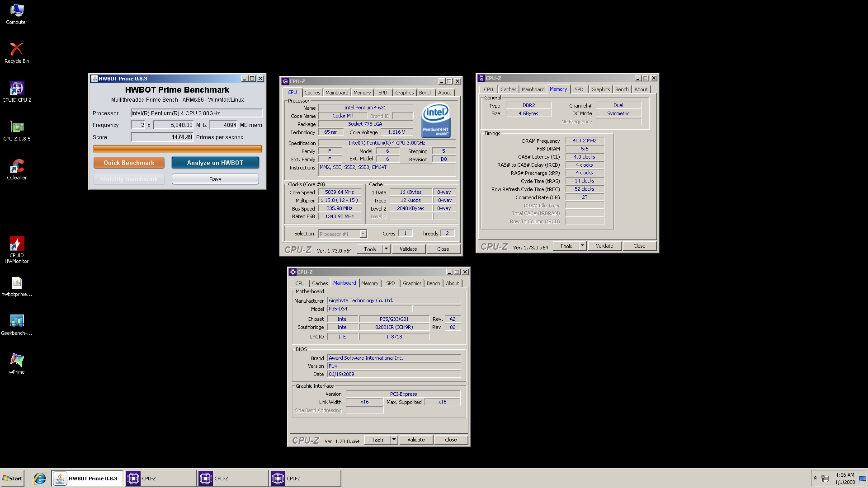Open CPU tab in Mainboard window
This screenshot has width=868, height=488.
tap(300, 283)
